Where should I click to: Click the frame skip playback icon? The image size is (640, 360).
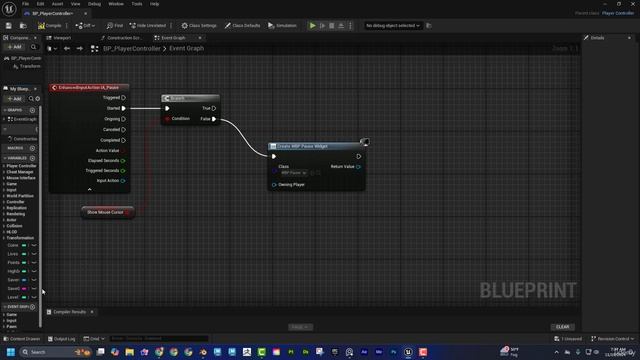(x=322, y=26)
